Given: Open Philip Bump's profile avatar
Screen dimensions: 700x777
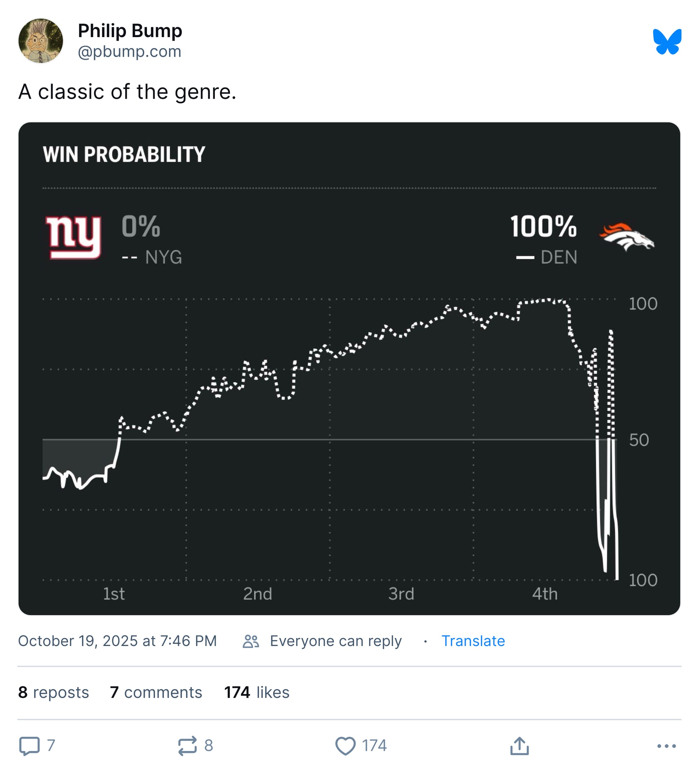Looking at the screenshot, I should (41, 41).
